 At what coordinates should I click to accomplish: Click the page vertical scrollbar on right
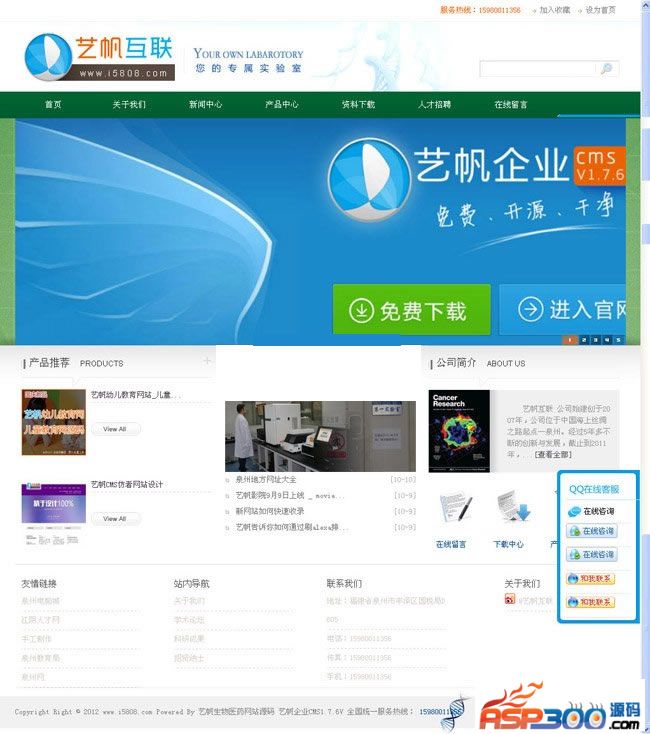pyautogui.click(x=645, y=365)
